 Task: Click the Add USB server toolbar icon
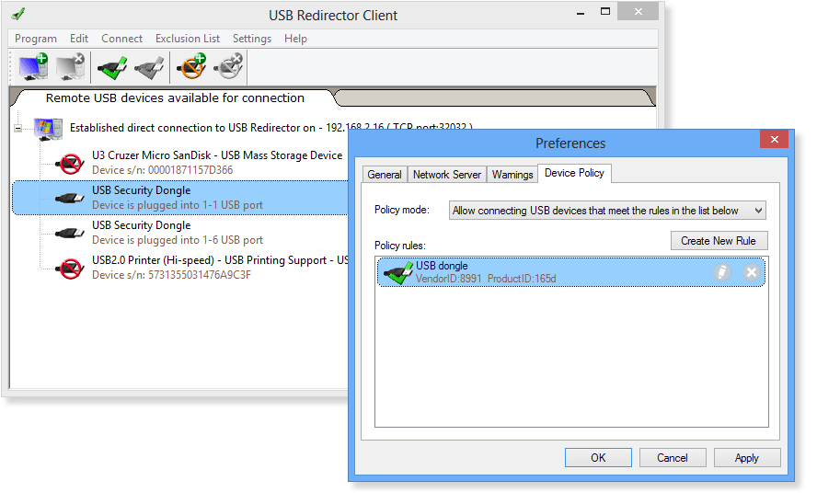(x=33, y=66)
